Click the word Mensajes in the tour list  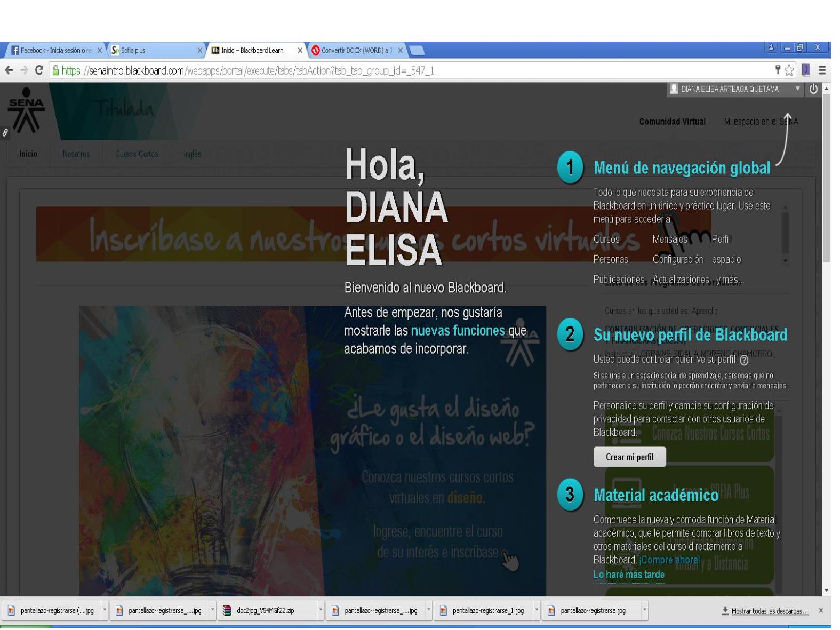point(670,239)
